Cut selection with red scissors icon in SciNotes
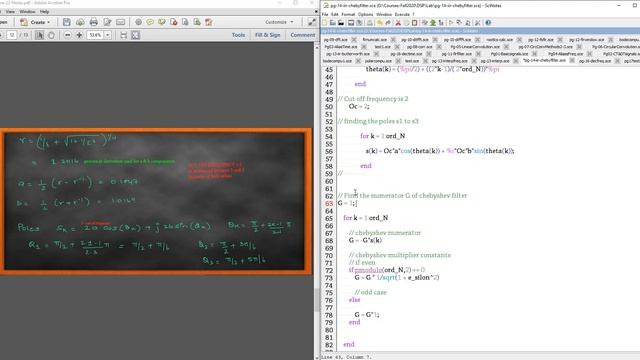The height and width of the screenshot is (360, 640). (x=398, y=23)
